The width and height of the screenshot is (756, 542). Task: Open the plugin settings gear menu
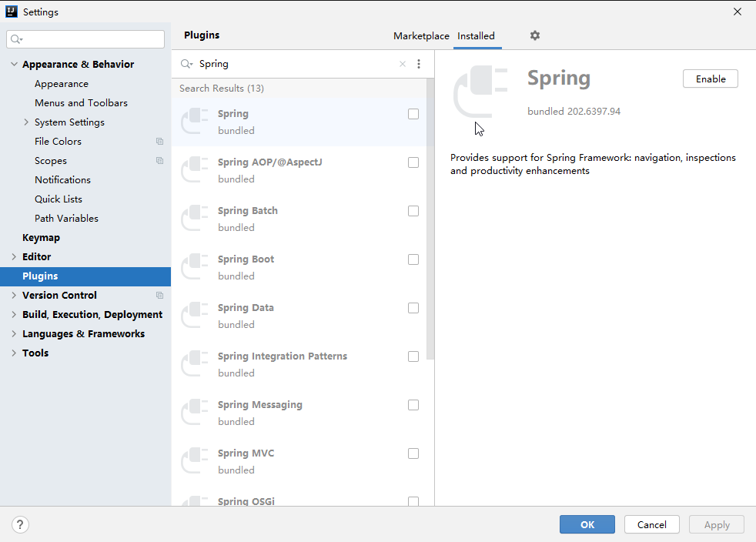pyautogui.click(x=534, y=35)
